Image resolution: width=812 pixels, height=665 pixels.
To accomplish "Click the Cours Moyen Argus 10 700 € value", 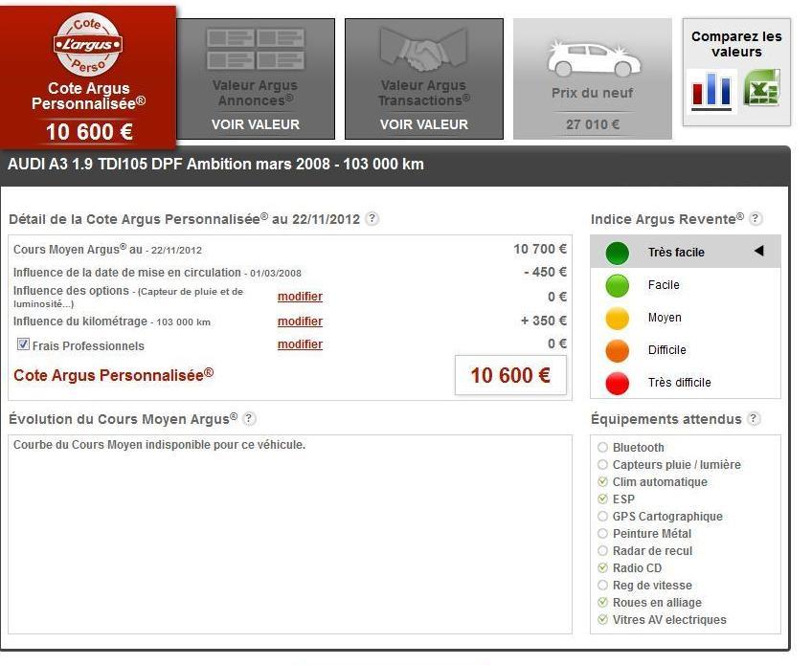I will point(540,249).
